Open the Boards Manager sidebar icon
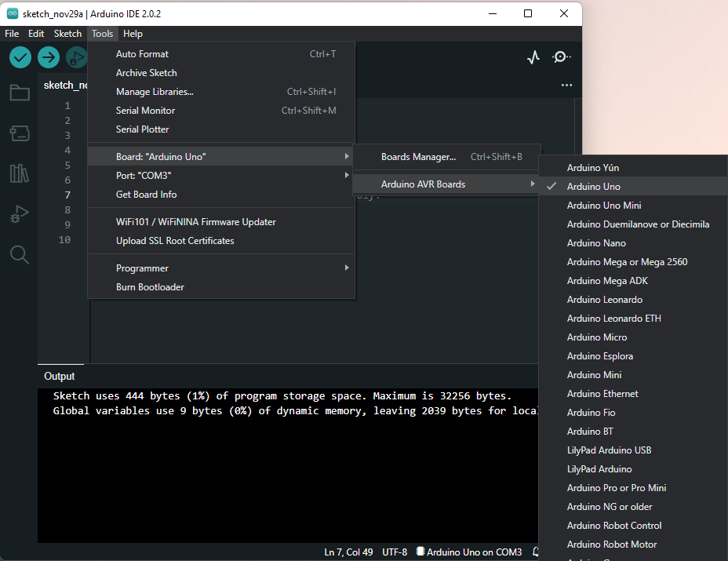 tap(20, 133)
